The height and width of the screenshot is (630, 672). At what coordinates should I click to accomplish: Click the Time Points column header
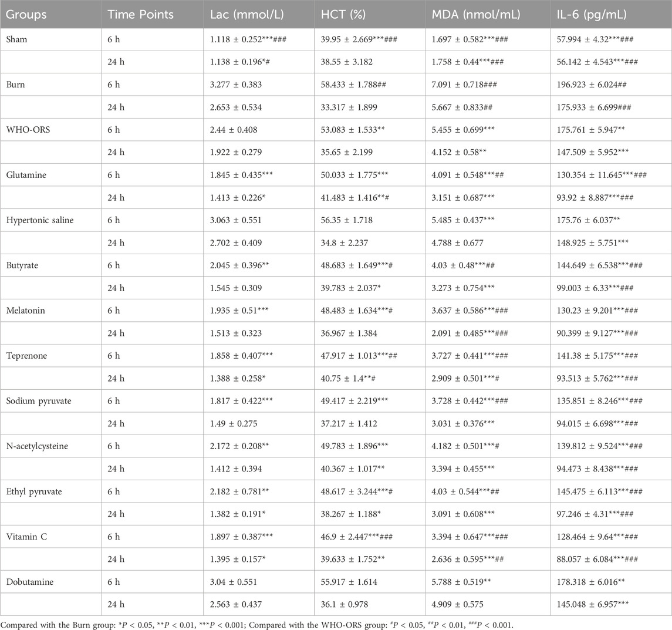click(x=141, y=14)
